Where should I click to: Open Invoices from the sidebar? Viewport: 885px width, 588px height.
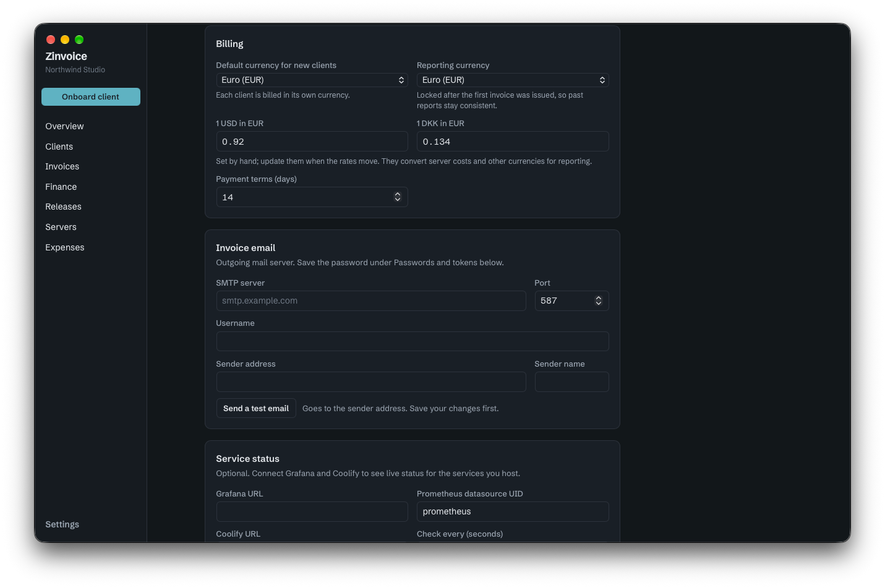point(62,166)
